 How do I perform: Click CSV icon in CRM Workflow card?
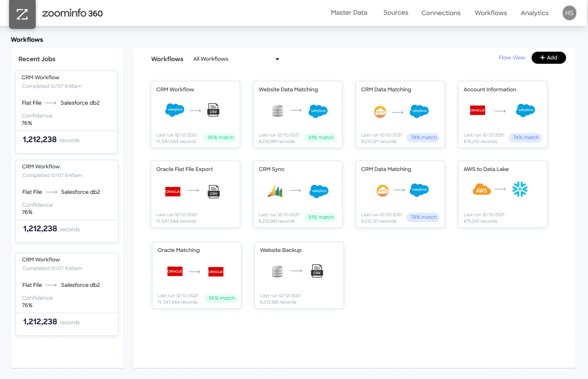213,110
